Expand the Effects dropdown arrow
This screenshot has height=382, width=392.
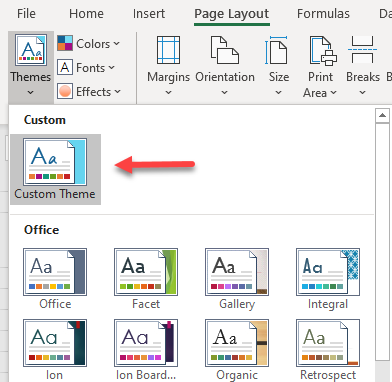(x=117, y=92)
